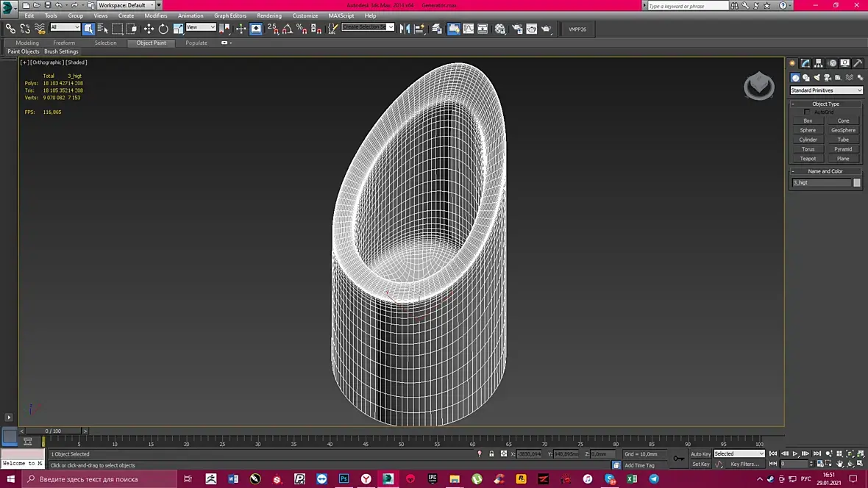Enable the AutoGrid checkbox

click(807, 112)
